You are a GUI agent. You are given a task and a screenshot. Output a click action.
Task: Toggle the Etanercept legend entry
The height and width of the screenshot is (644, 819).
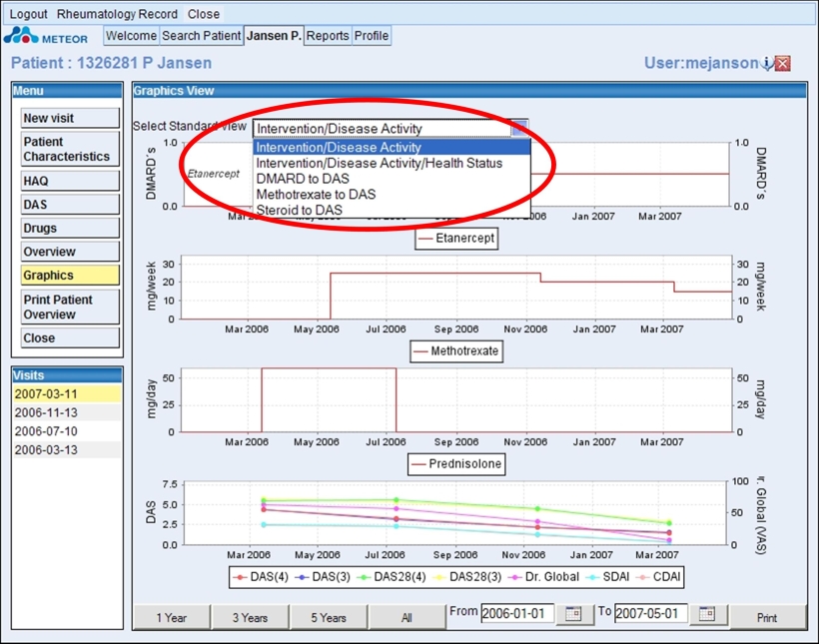point(456,239)
